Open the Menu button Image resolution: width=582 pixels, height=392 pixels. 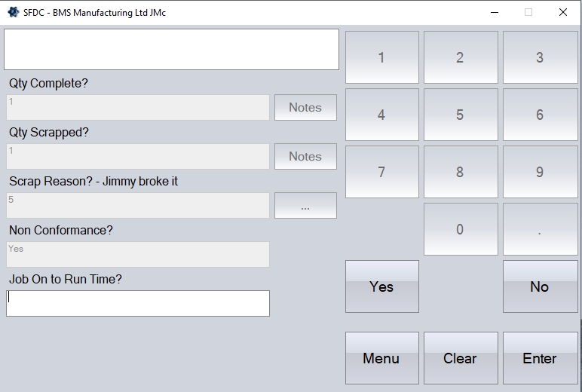381,358
